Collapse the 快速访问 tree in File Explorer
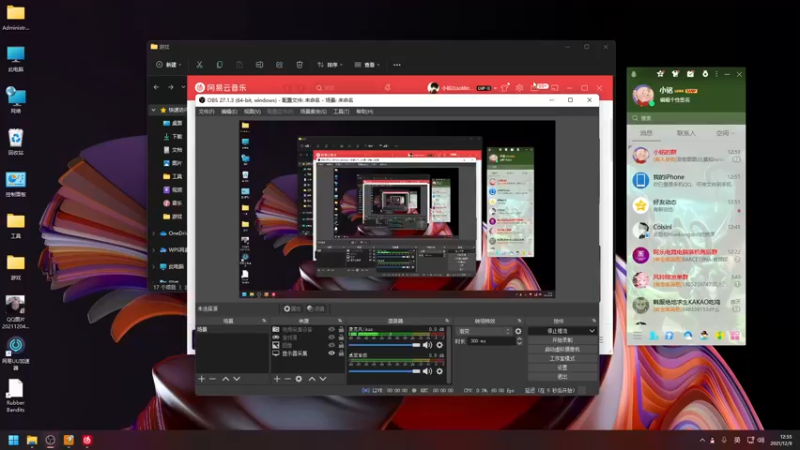Image resolution: width=800 pixels, height=450 pixels. point(154,110)
